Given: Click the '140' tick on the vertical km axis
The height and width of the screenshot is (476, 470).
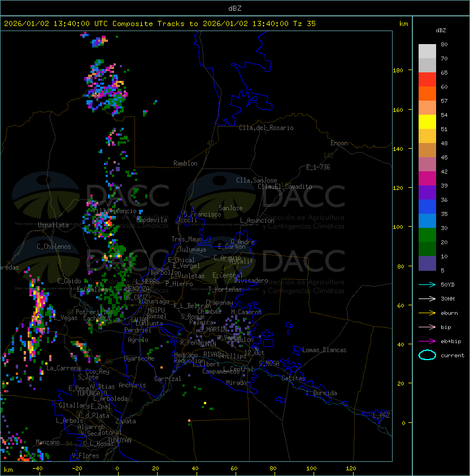Looking at the screenshot, I should 398,149.
